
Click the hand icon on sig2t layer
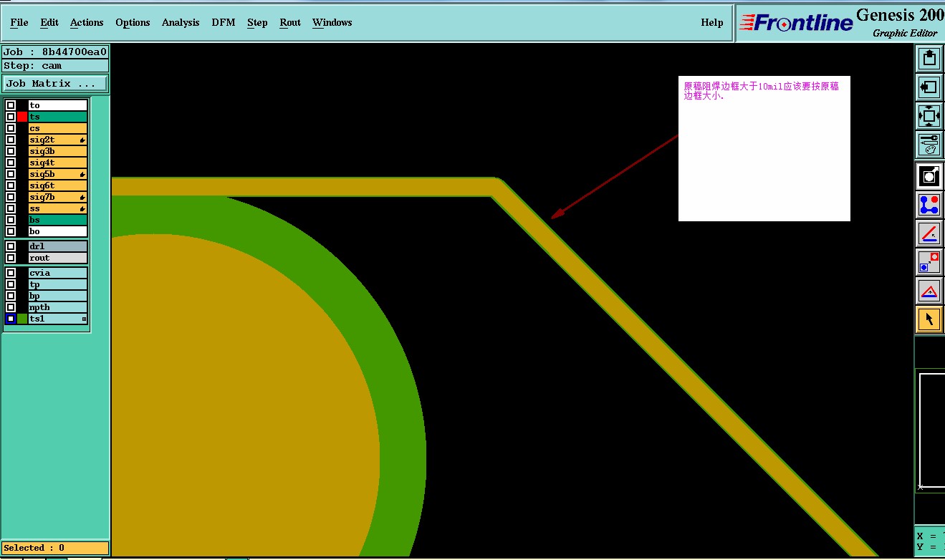point(83,140)
